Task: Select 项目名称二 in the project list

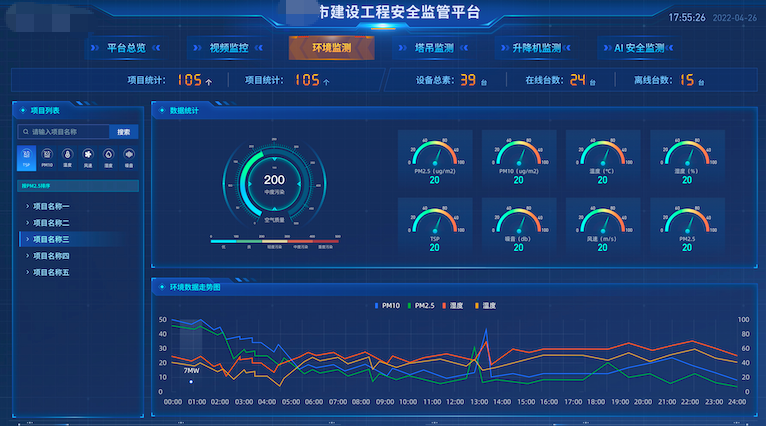Action: click(51, 223)
